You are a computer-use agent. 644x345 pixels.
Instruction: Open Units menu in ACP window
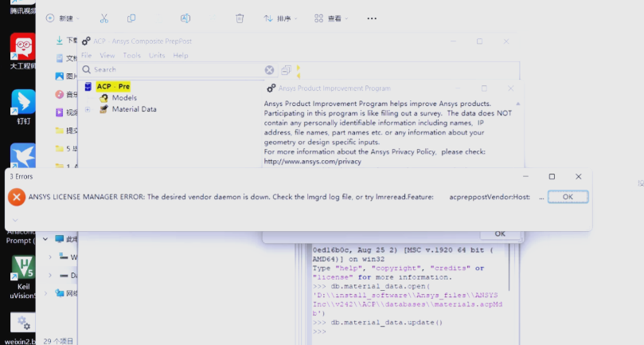(157, 56)
